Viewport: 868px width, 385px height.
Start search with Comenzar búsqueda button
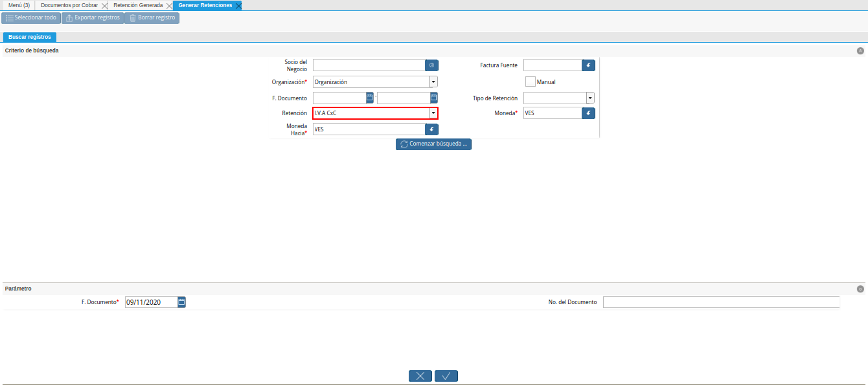[433, 144]
